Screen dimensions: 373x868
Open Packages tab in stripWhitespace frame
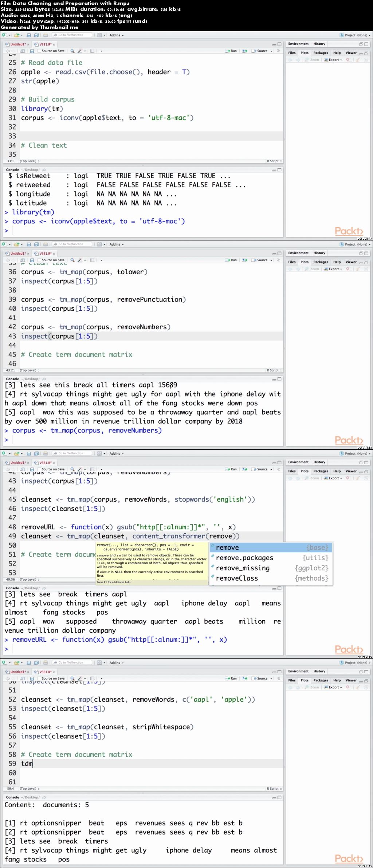pyautogui.click(x=321, y=680)
